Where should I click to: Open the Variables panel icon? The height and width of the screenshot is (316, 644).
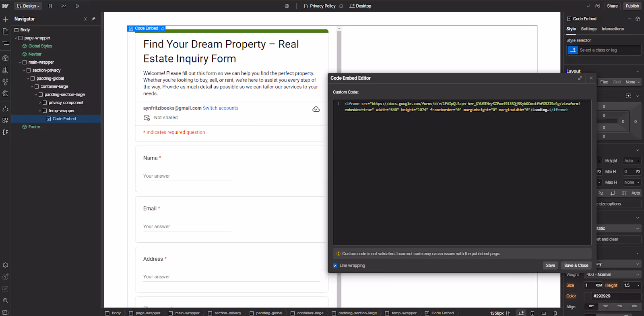coord(6,70)
